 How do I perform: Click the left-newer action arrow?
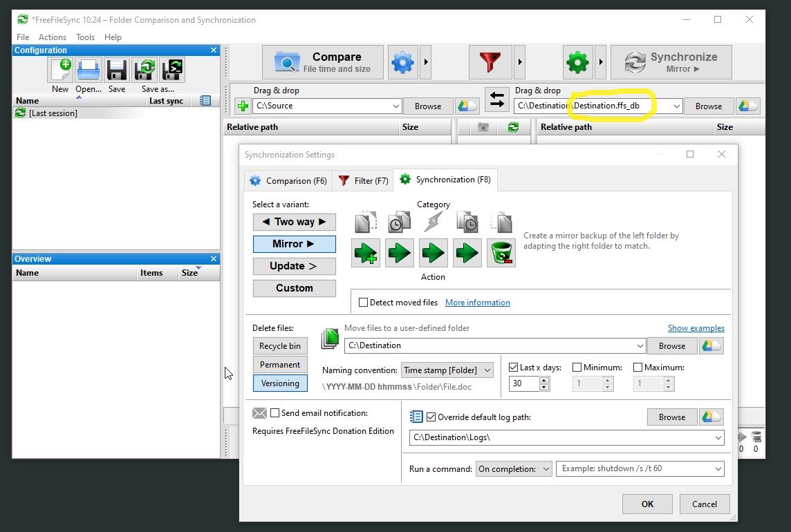[x=400, y=253]
